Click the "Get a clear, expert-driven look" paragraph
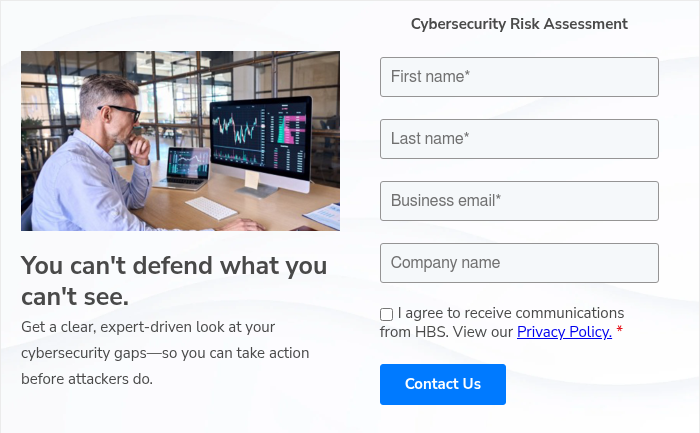 coord(165,353)
